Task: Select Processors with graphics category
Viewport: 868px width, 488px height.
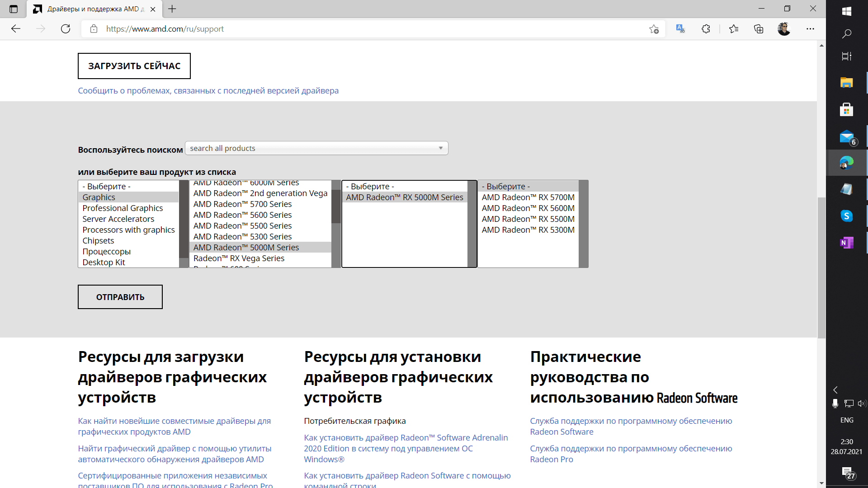Action: click(x=129, y=230)
